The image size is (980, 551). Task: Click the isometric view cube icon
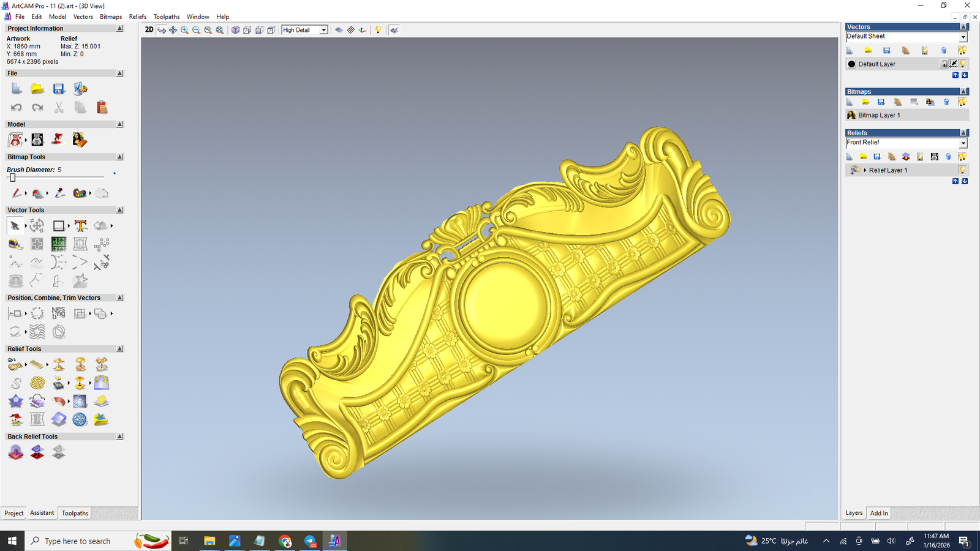click(x=235, y=30)
